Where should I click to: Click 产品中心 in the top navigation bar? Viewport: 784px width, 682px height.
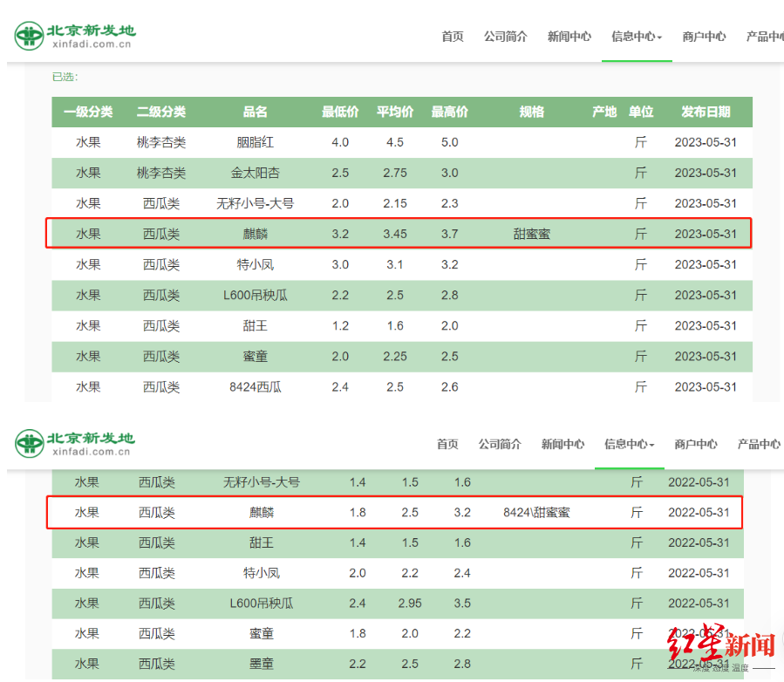[x=765, y=37]
